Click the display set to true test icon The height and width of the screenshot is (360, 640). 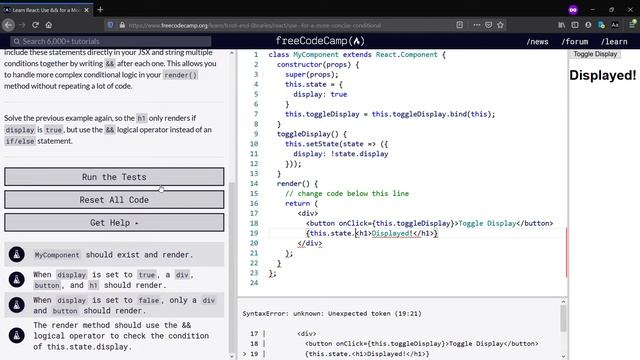click(17, 280)
